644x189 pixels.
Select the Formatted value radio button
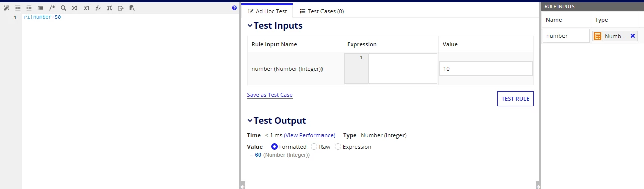click(274, 147)
